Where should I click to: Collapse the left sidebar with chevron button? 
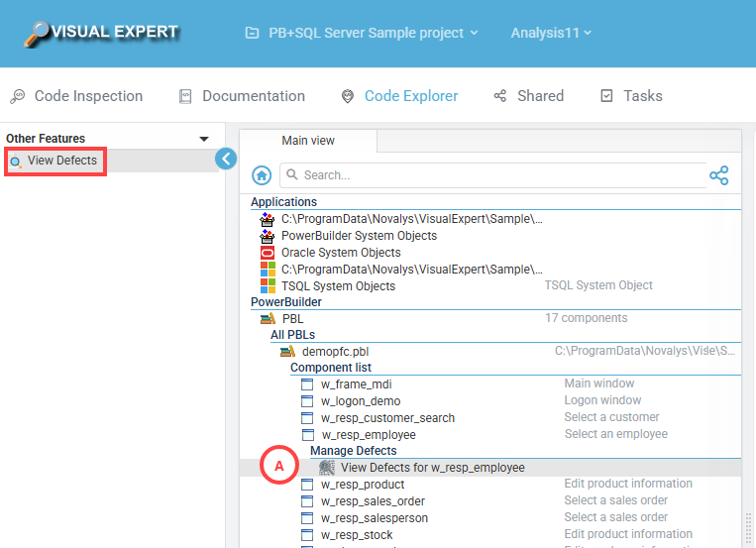coord(226,159)
